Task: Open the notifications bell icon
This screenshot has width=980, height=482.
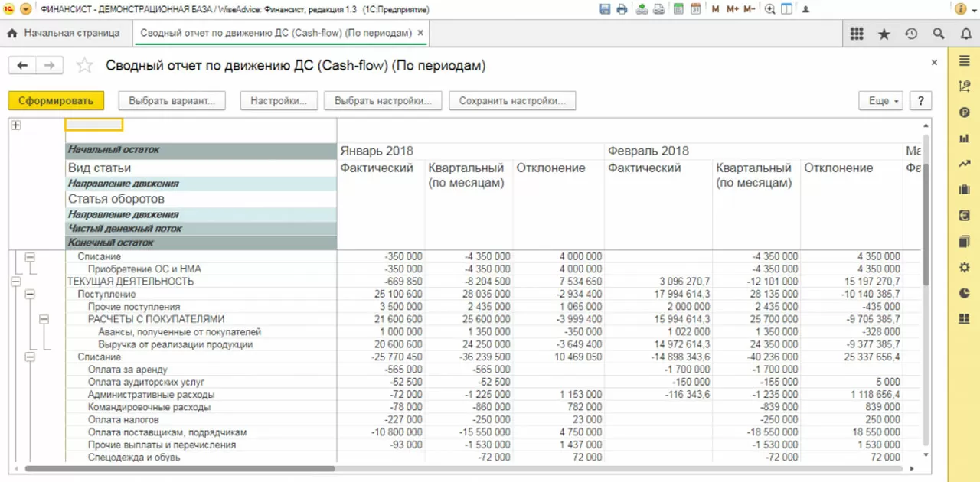Action: point(965,34)
